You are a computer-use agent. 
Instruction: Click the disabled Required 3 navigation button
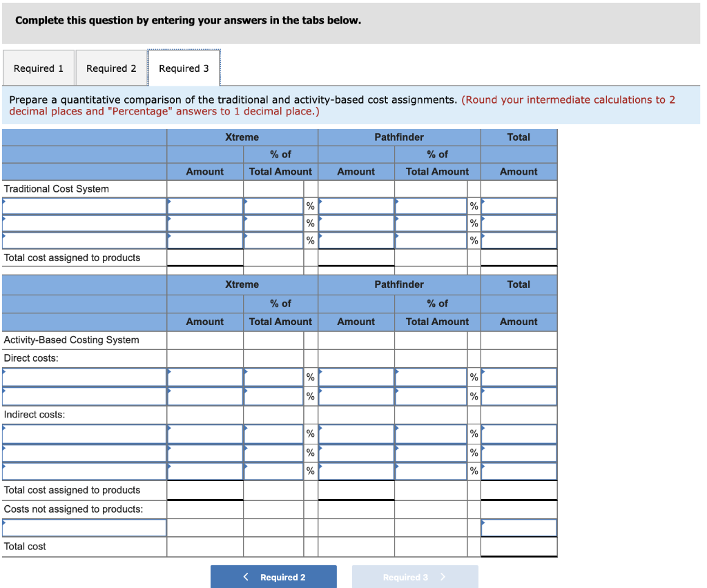point(415,576)
